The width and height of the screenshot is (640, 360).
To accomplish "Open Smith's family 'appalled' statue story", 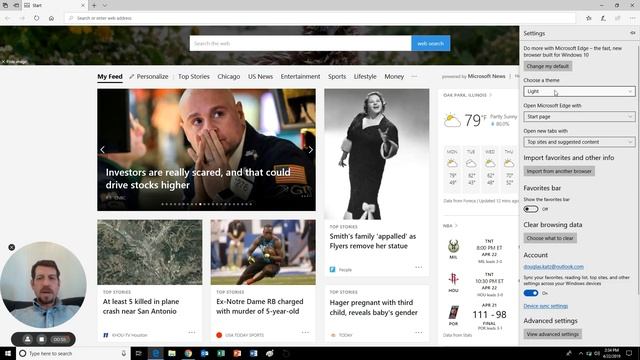I will pyautogui.click(x=373, y=241).
